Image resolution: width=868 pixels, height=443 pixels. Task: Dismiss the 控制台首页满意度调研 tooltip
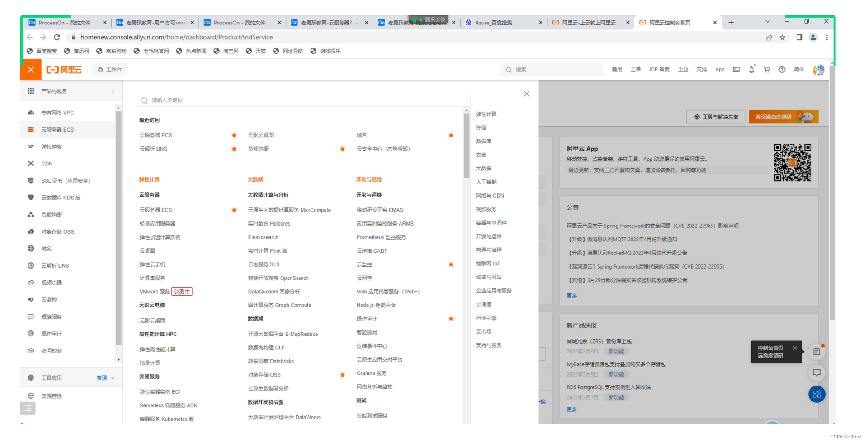[x=795, y=348]
